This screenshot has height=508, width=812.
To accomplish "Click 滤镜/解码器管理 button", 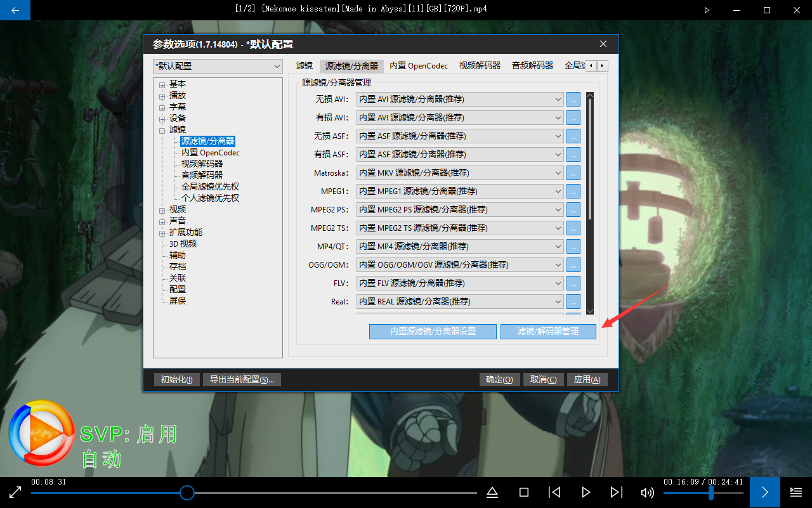I will 549,332.
